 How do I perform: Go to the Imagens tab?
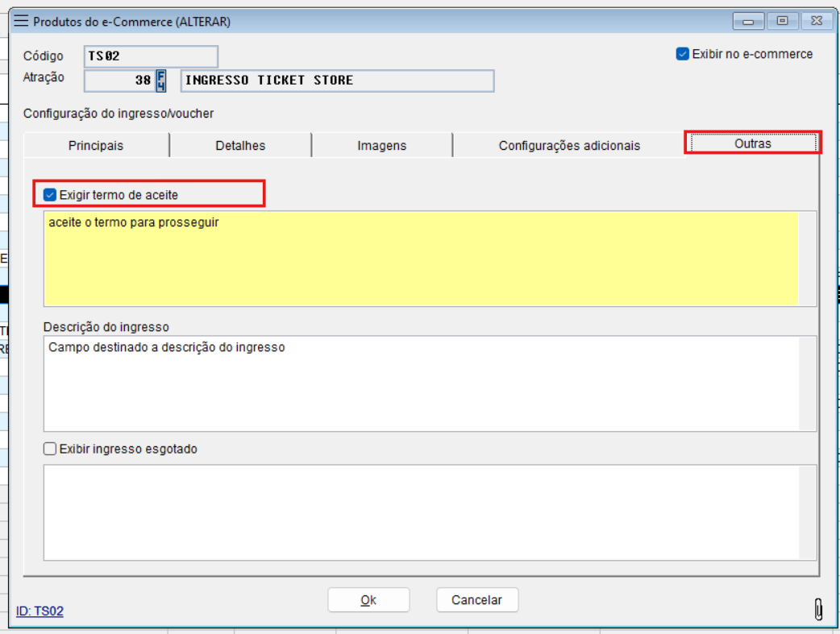point(381,146)
